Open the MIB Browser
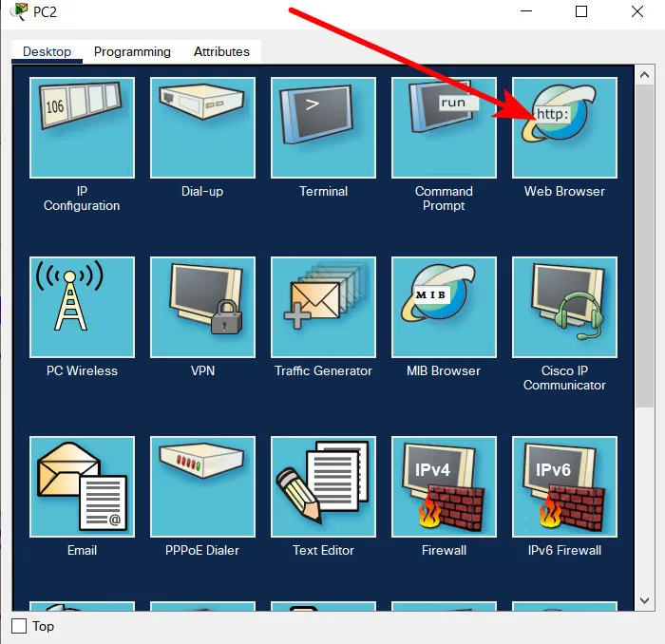 tap(444, 307)
